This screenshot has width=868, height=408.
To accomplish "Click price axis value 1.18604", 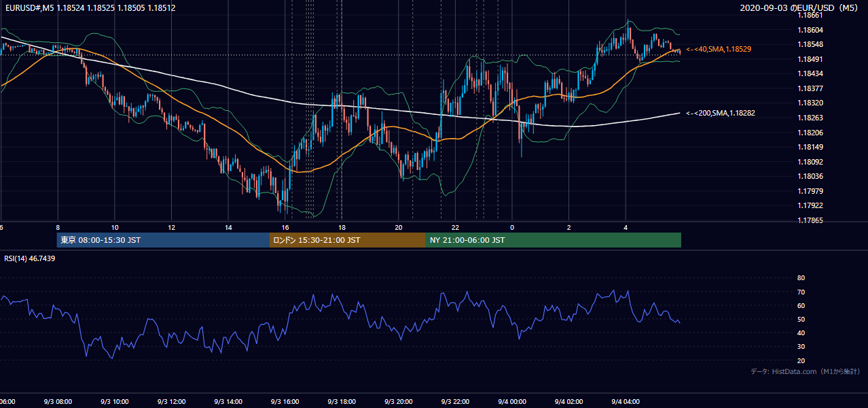I will [810, 30].
